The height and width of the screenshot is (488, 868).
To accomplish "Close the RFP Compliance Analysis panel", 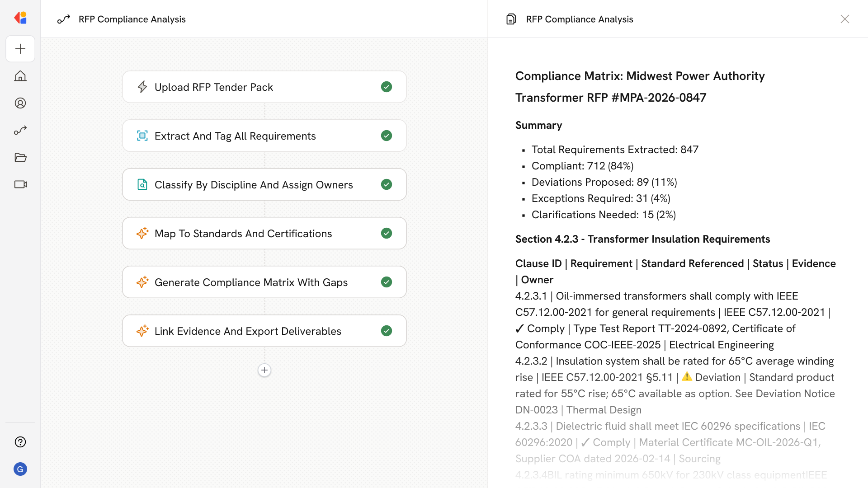I will pos(844,19).
